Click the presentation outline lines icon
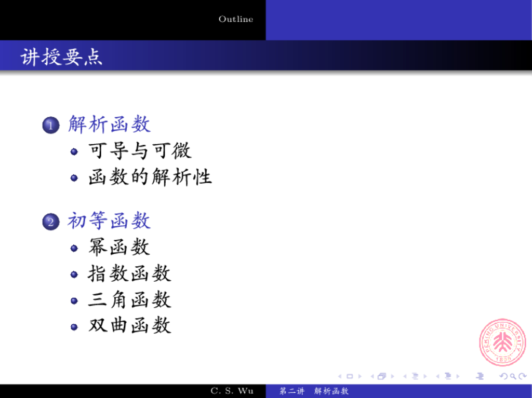The image size is (532, 398). (x=480, y=376)
